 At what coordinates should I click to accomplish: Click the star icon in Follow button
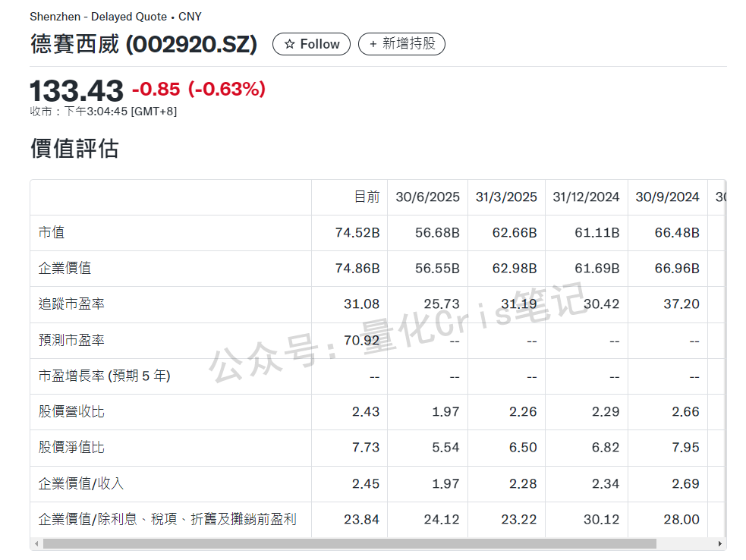tap(289, 44)
